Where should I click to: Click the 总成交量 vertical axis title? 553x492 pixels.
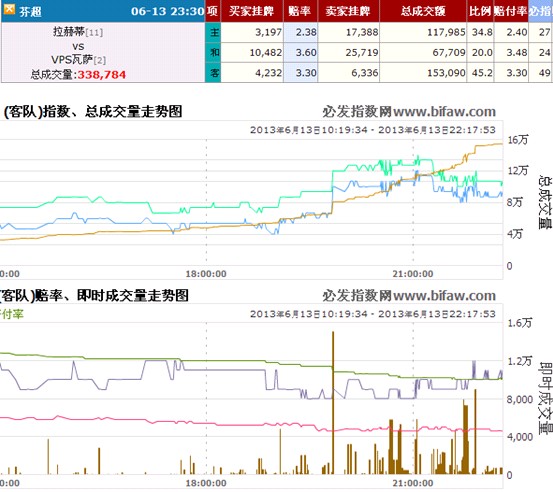(x=545, y=202)
